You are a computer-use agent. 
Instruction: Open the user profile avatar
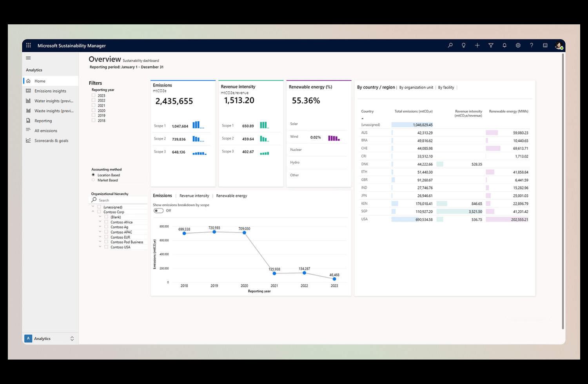coord(559,45)
